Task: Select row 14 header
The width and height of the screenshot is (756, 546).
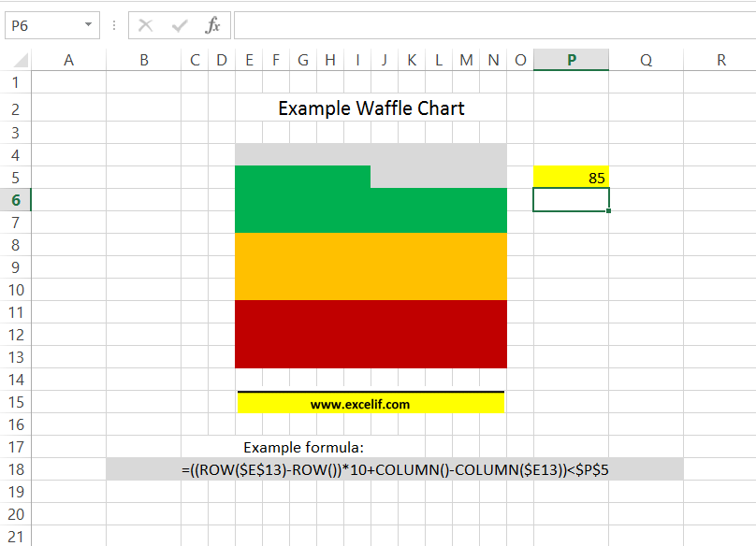Action: tap(15, 380)
